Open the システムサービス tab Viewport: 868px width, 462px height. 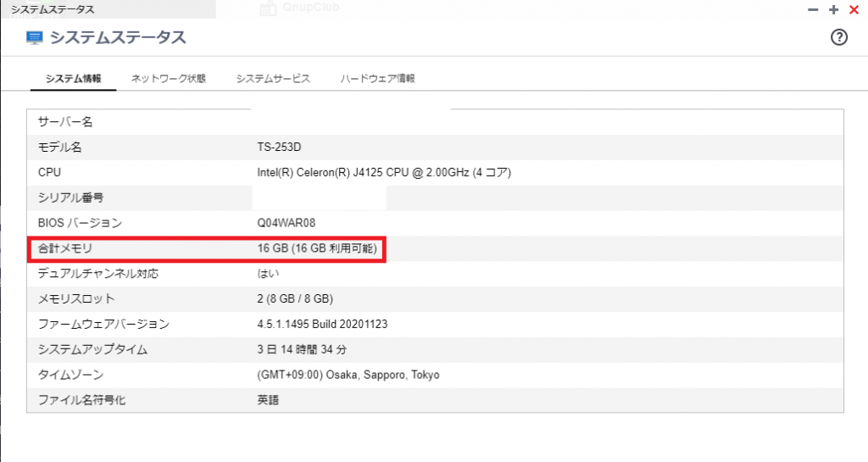point(273,79)
